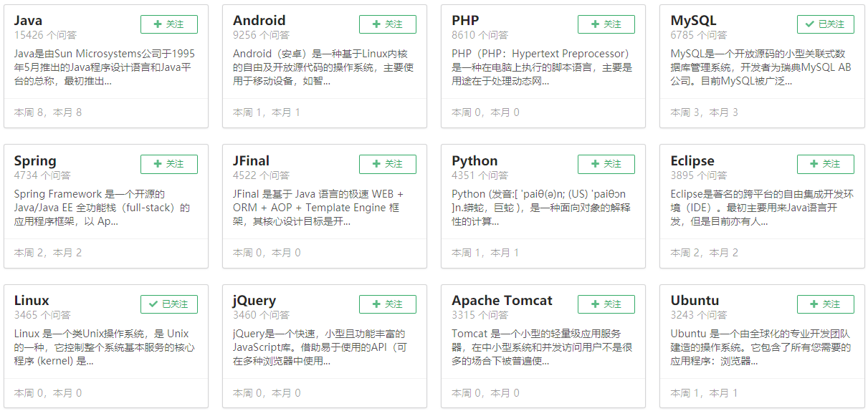Follow the Spring topic
Screen dimensions: 868x411
(169, 164)
